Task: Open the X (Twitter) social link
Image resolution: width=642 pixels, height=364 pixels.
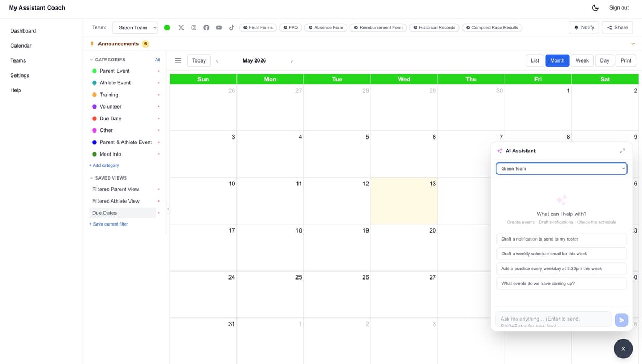Action: point(181,27)
